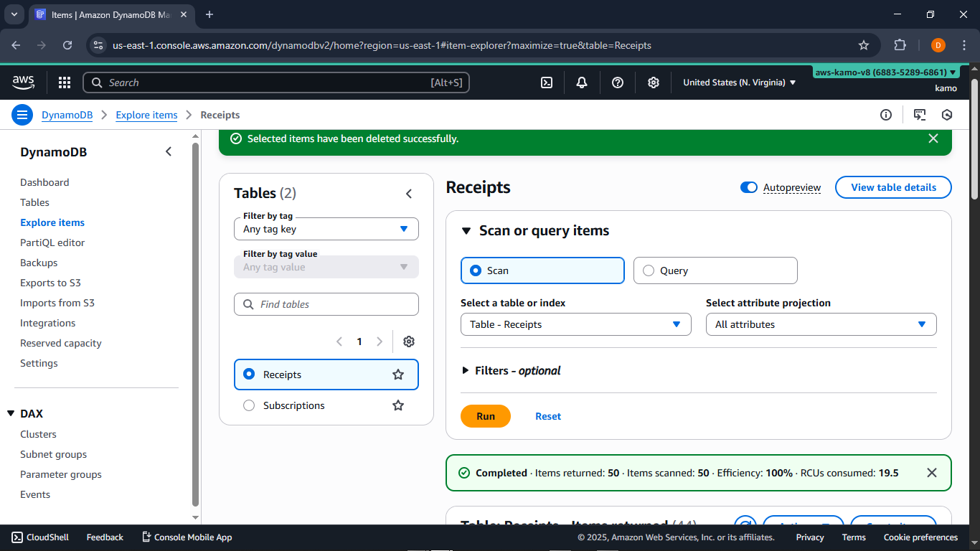Open the Select a table or index dropdown
Viewport: 980px width, 551px height.
[x=575, y=324]
